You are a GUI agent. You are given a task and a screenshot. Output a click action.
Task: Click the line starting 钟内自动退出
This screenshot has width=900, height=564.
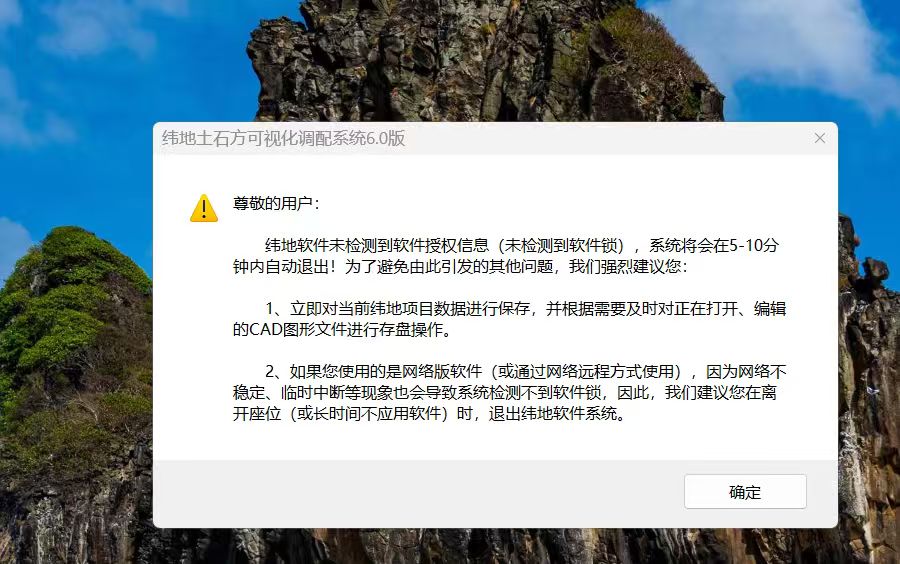[459, 266]
